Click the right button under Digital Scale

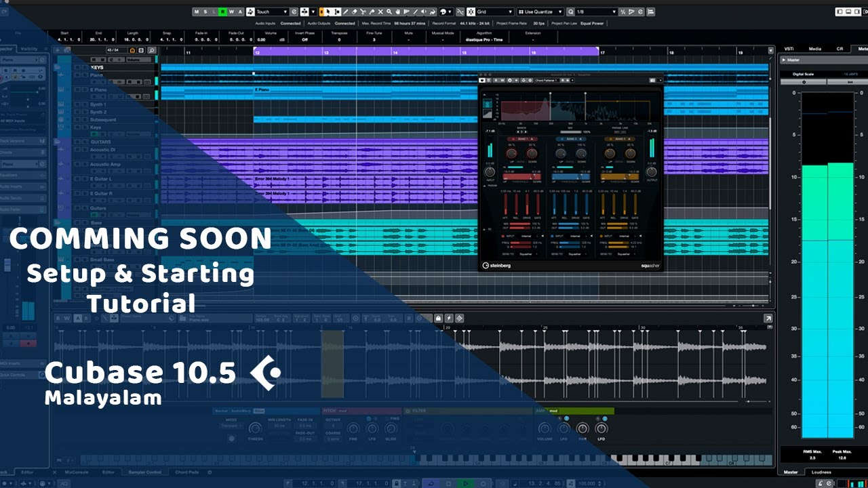850,81
